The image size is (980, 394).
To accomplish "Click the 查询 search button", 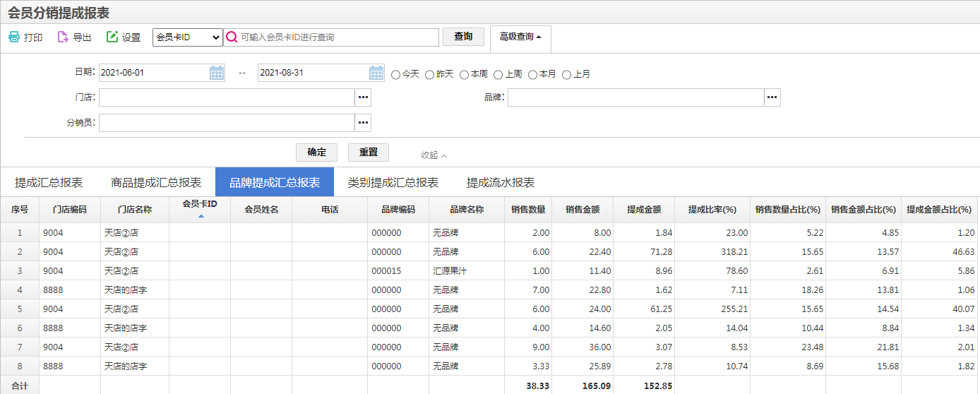I will click(463, 37).
